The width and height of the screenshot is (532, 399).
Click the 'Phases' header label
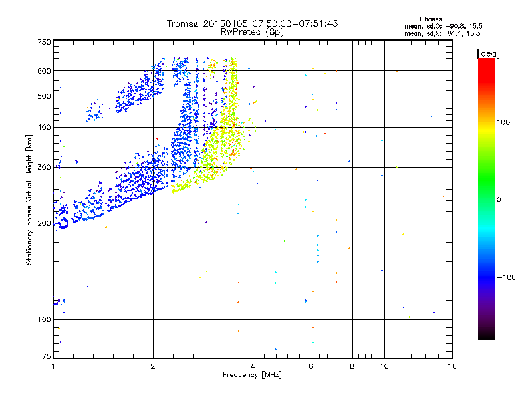tap(430, 19)
